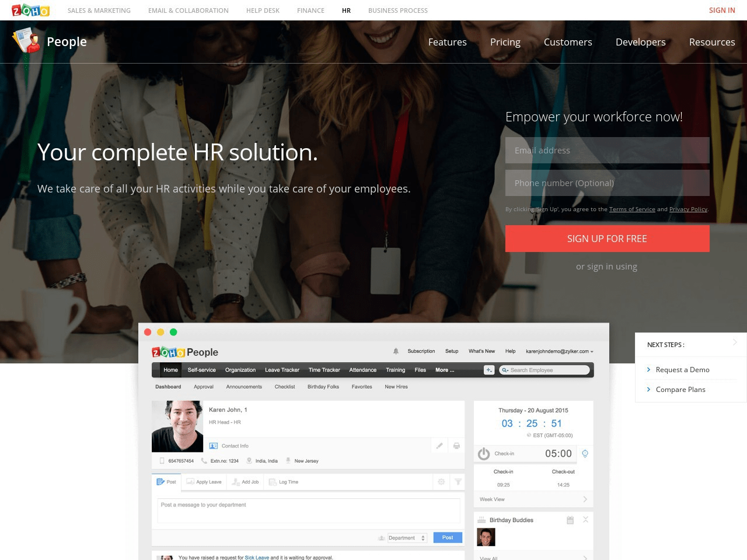Screen dimensions: 747x560
Task: Collapse the NEXT STEPS panel arrow
Action: tap(735, 342)
